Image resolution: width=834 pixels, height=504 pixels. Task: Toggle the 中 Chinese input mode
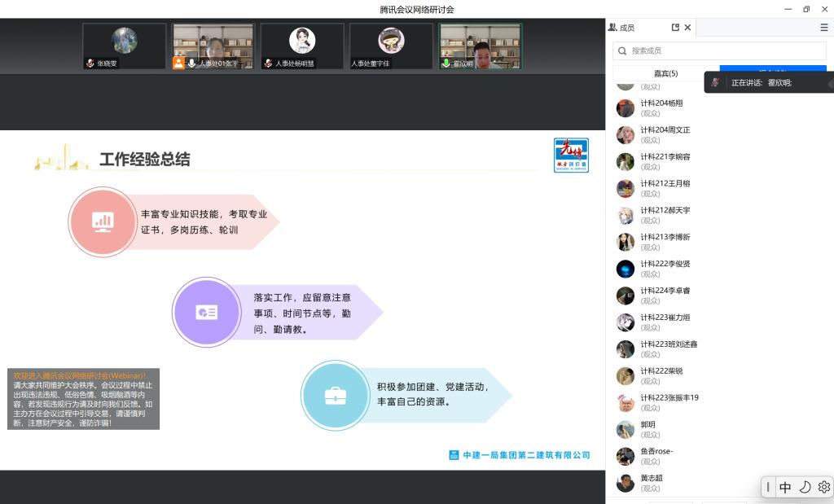tap(785, 487)
